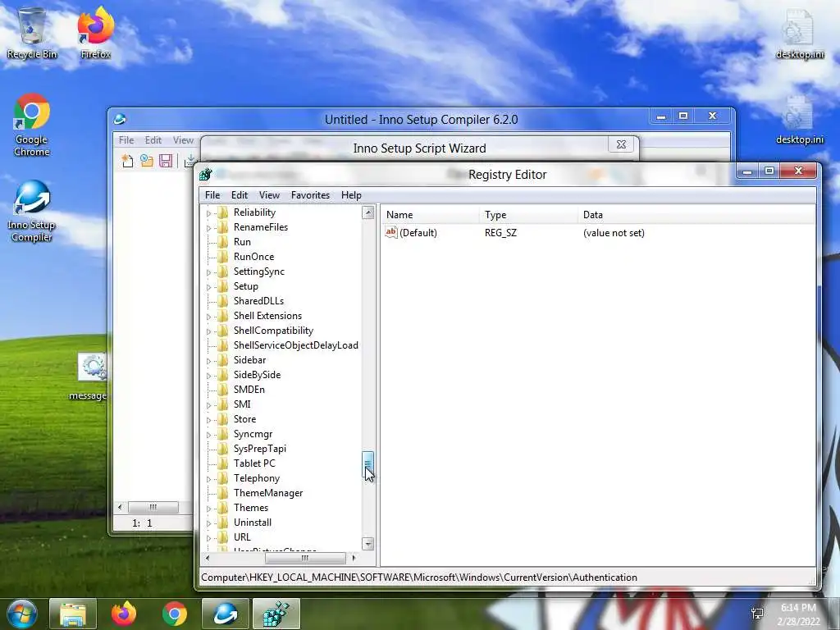The height and width of the screenshot is (630, 840).
Task: Select the ThemeManager folder icon
Action: (223, 493)
